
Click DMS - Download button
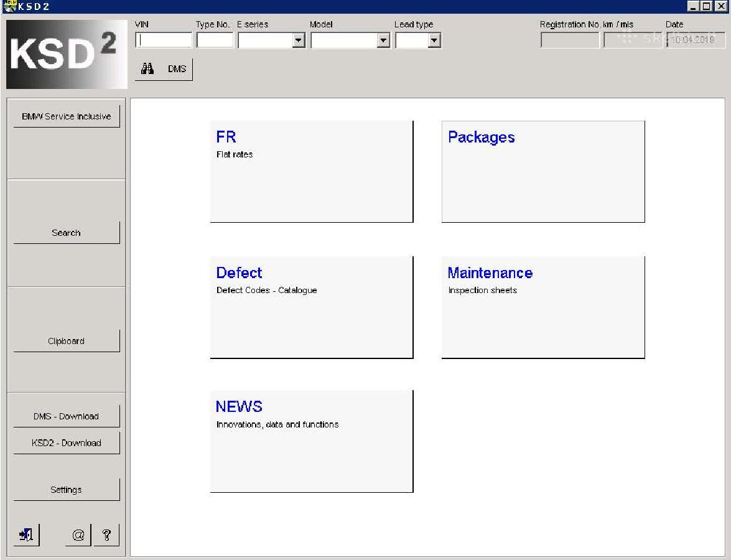click(x=67, y=416)
